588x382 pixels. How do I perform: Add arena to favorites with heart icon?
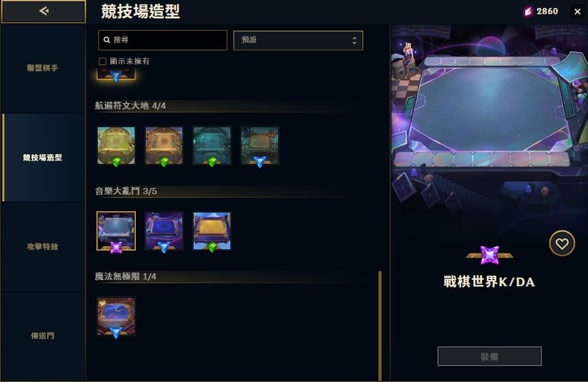pyautogui.click(x=562, y=244)
